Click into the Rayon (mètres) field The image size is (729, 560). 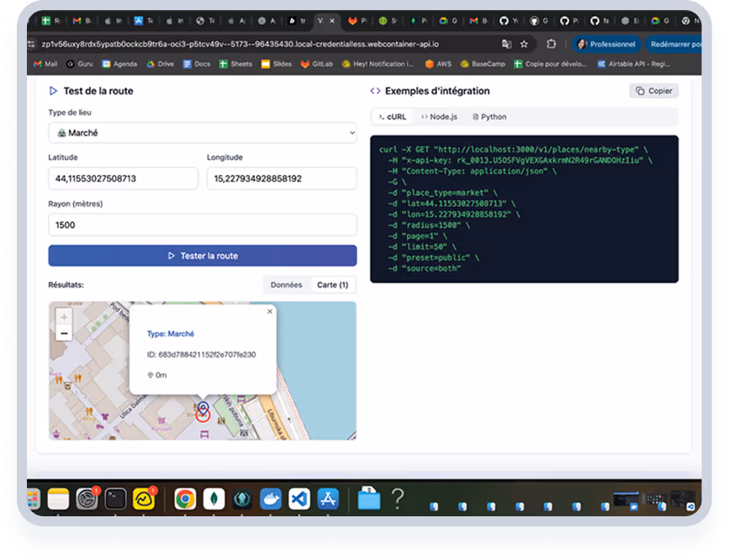click(x=203, y=225)
